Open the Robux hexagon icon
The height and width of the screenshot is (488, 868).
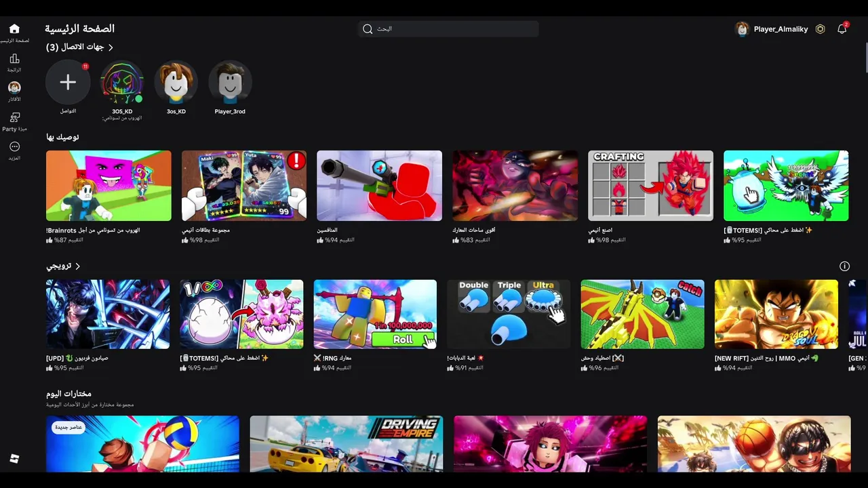click(x=820, y=29)
